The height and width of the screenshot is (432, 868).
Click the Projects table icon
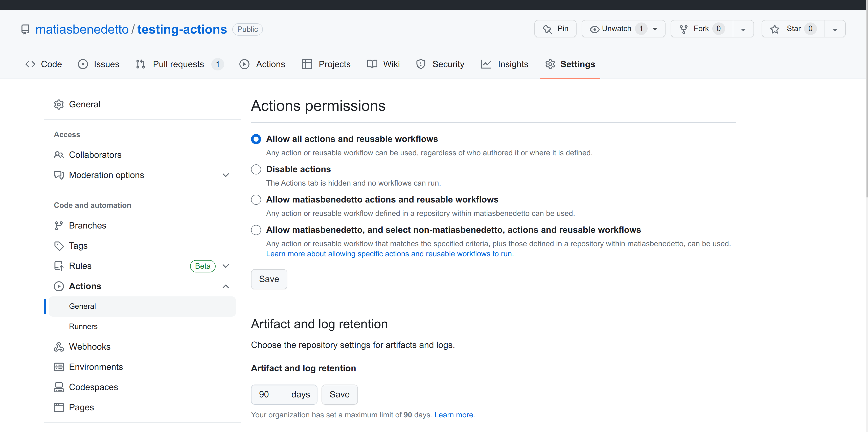307,64
